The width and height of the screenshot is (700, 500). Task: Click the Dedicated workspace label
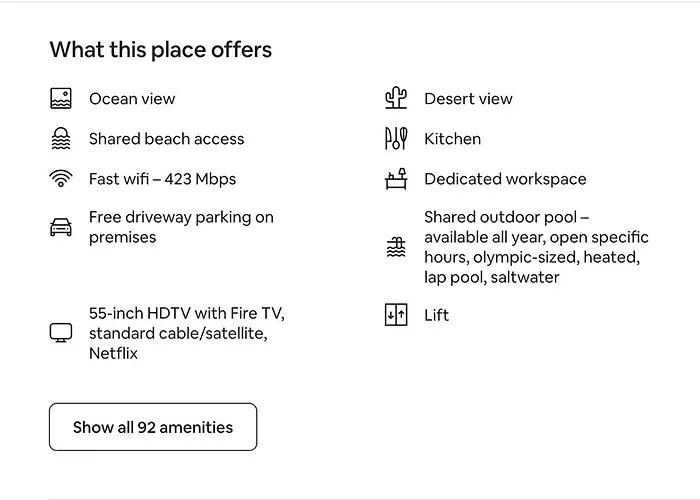coord(505,179)
